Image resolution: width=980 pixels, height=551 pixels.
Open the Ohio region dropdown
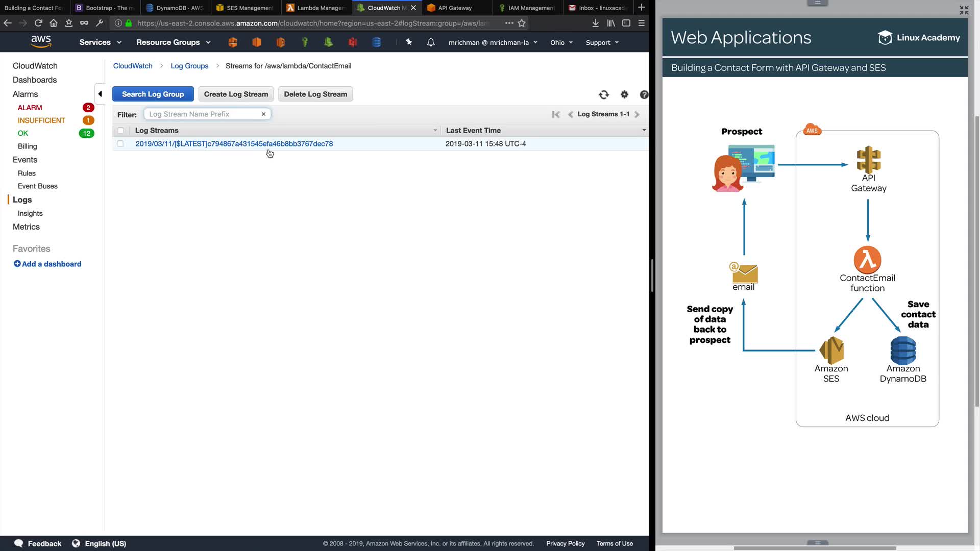(x=561, y=42)
